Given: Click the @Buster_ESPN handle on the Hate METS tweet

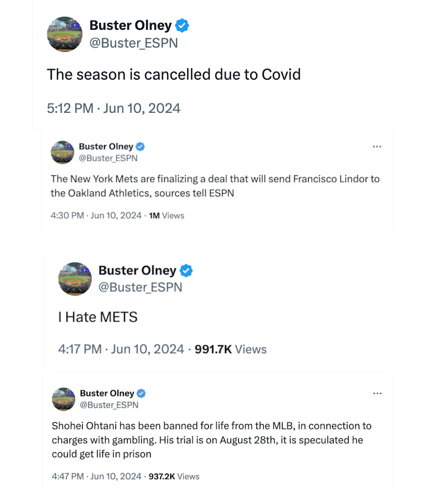Looking at the screenshot, I should (141, 287).
